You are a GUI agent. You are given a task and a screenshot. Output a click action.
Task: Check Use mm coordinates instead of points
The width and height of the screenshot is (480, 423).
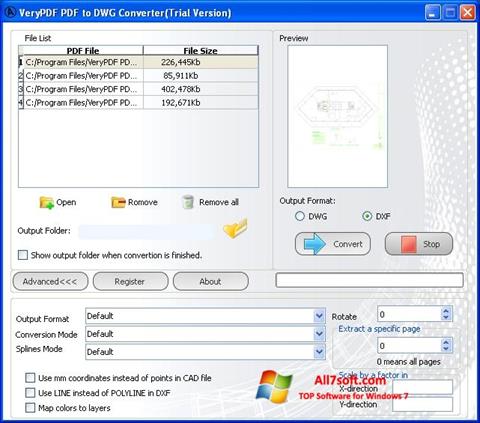tap(30, 378)
